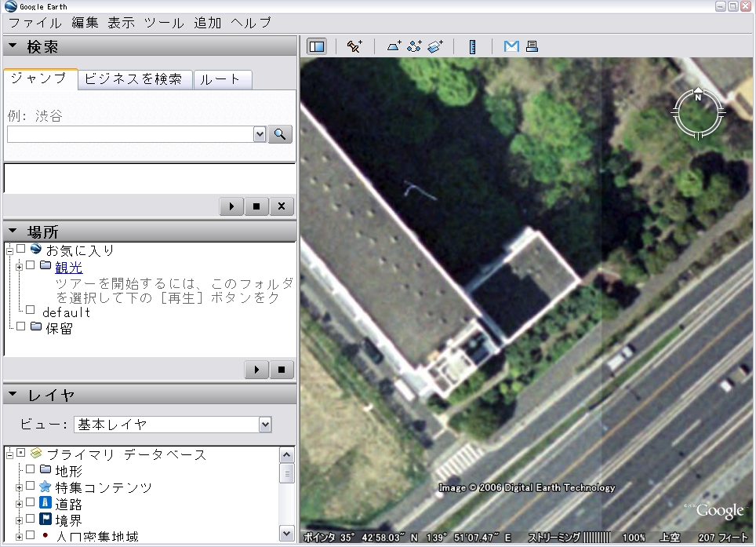Click in the search text field
Image resolution: width=756 pixels, height=547 pixels.
[130, 134]
